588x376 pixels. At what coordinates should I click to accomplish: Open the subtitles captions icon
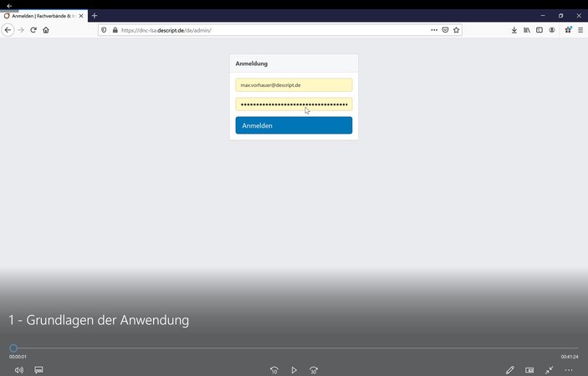tap(38, 370)
